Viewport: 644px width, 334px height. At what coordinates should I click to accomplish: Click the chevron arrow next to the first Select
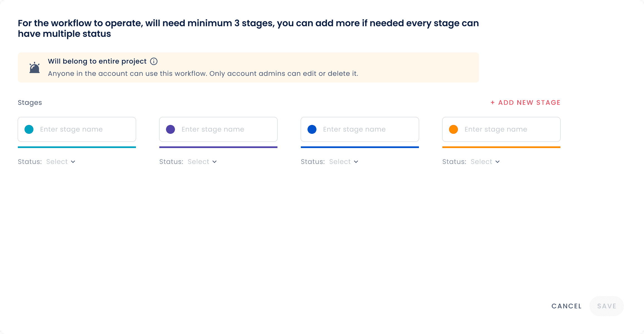73,162
